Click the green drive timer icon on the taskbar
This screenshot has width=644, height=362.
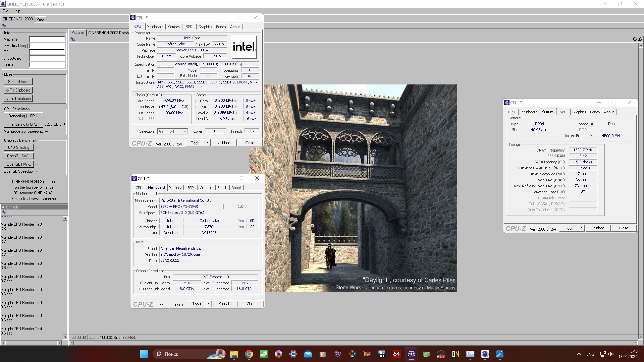264,354
